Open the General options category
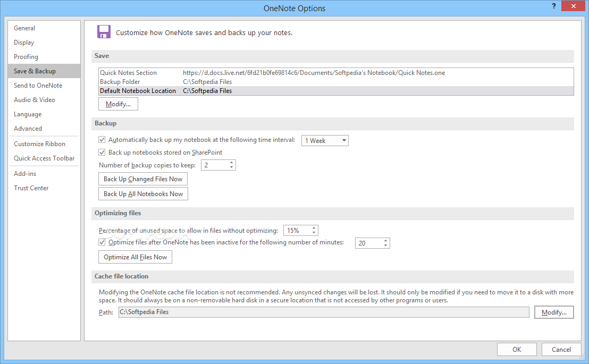The width and height of the screenshot is (589, 364). tap(44, 28)
